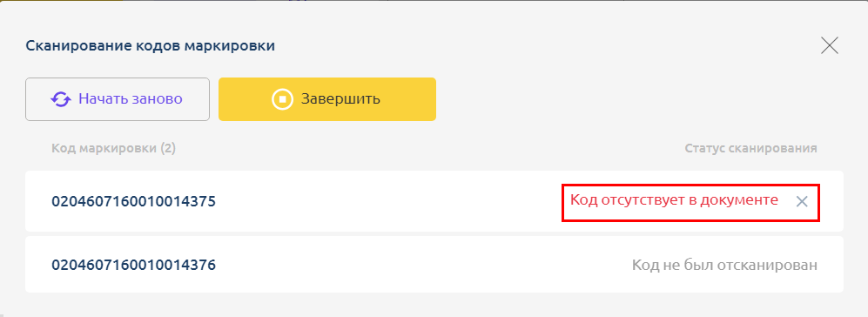Click the Статус сканирования column header
This screenshot has width=868, height=317.
(750, 149)
